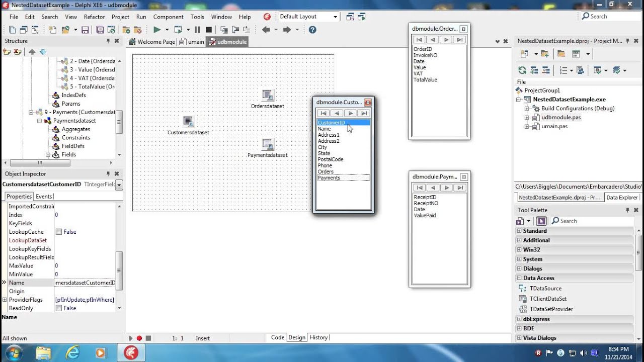The height and width of the screenshot is (362, 644).
Task: Click the IDE Search box at top right
Action: [x=610, y=17]
